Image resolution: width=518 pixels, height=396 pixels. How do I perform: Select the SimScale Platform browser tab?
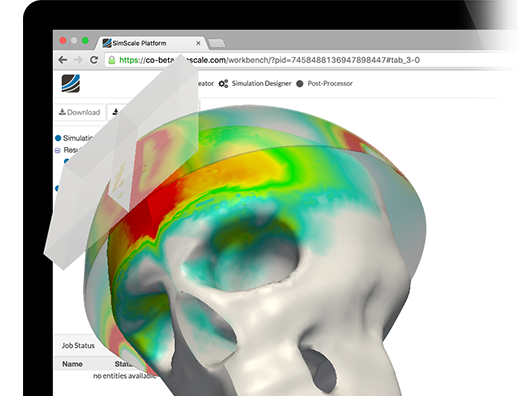[x=152, y=43]
